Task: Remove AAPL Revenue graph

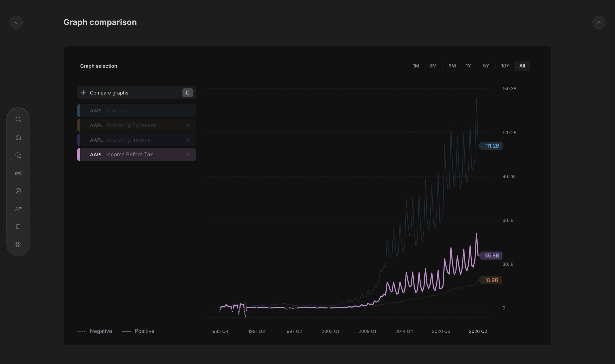Action: click(x=188, y=111)
